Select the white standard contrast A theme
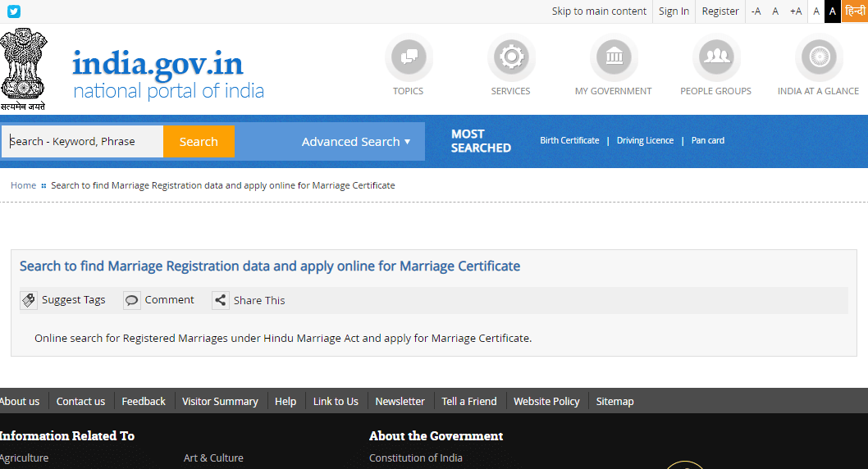868x469 pixels. [x=816, y=11]
